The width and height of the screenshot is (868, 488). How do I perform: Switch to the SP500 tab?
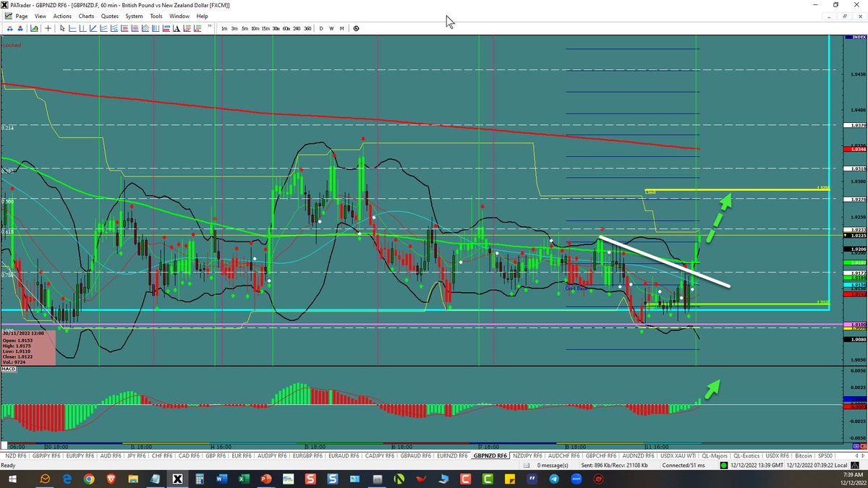[x=825, y=456]
